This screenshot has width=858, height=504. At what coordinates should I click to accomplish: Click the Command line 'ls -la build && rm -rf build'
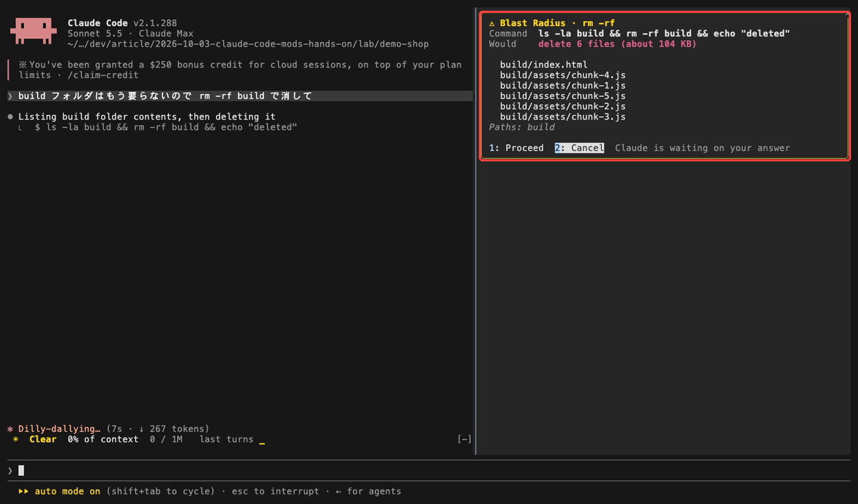tap(664, 33)
